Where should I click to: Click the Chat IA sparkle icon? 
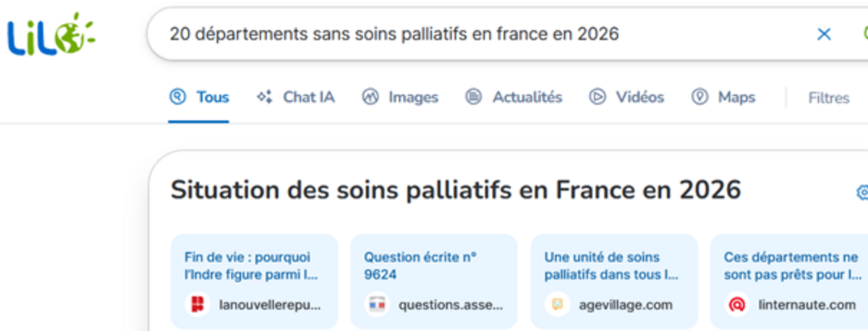[x=264, y=97]
